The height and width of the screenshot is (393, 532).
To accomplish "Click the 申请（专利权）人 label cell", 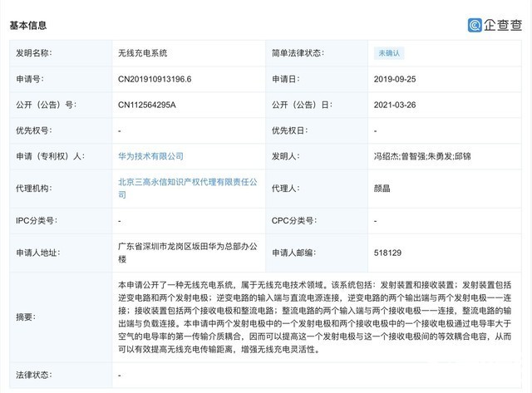I will pyautogui.click(x=50, y=156).
